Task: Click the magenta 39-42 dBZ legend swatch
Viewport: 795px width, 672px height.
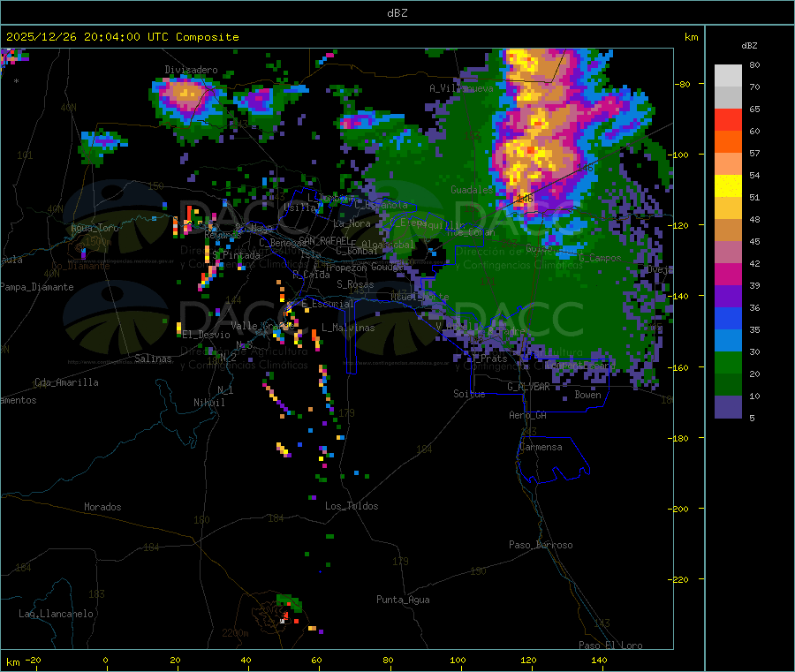Action: [728, 274]
